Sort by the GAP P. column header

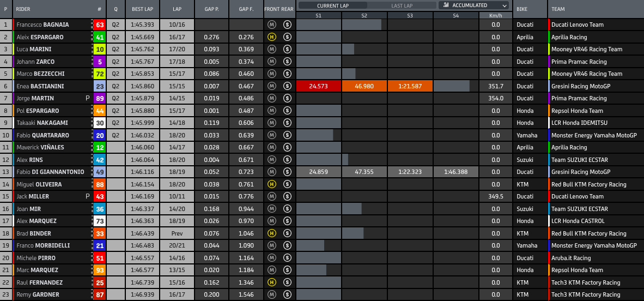212,9
